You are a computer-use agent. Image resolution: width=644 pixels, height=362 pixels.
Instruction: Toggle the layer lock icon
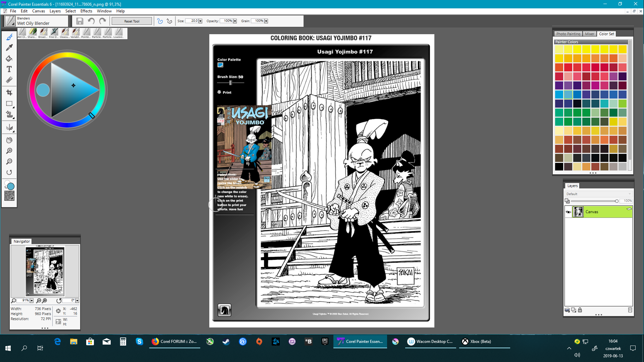coord(580,310)
